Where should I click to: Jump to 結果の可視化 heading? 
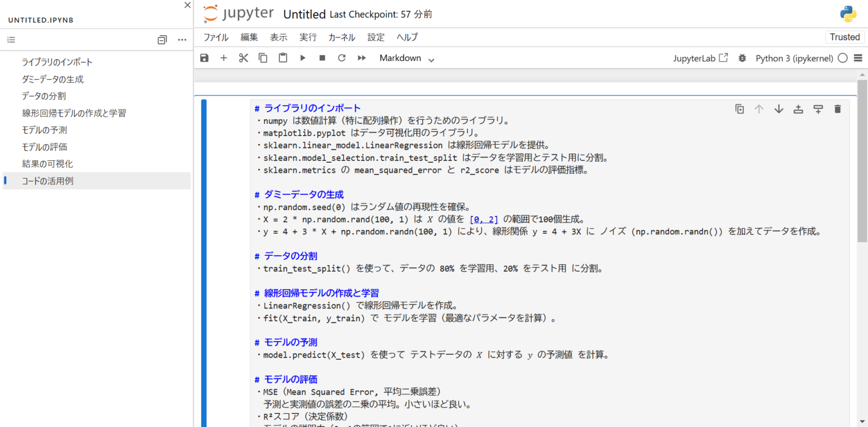[x=47, y=164]
